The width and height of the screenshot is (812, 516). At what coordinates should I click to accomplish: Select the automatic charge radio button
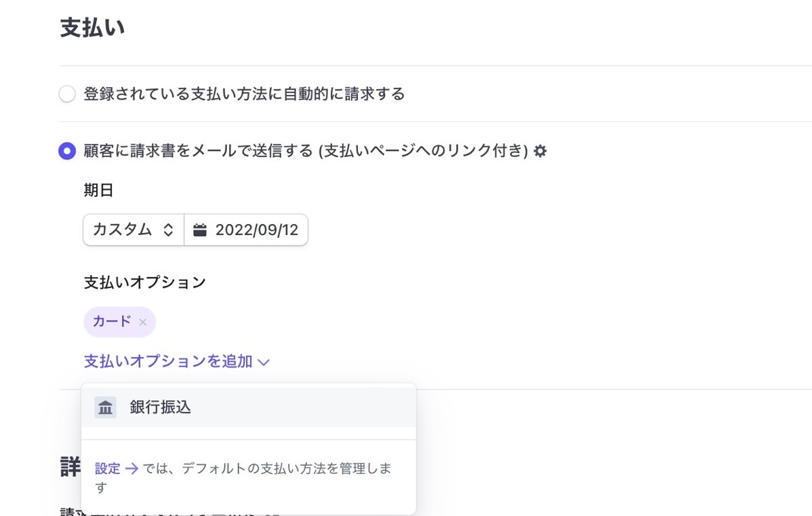[67, 94]
